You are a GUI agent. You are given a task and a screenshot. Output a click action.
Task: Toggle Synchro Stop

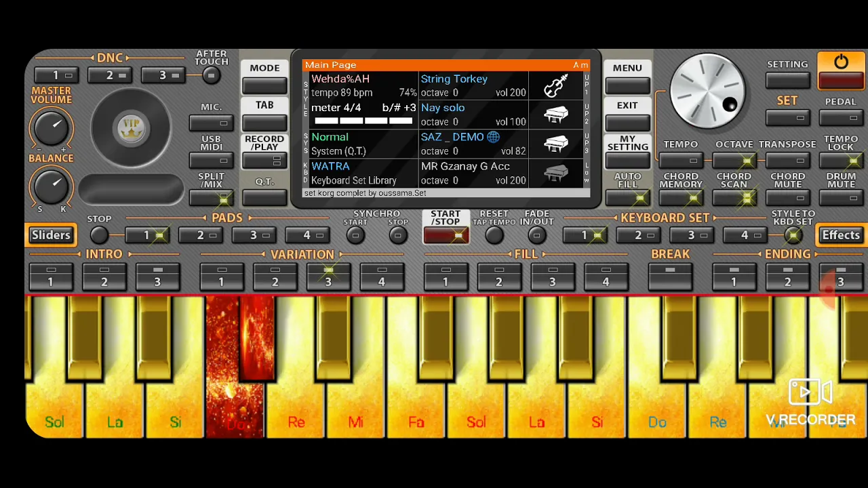click(x=398, y=235)
